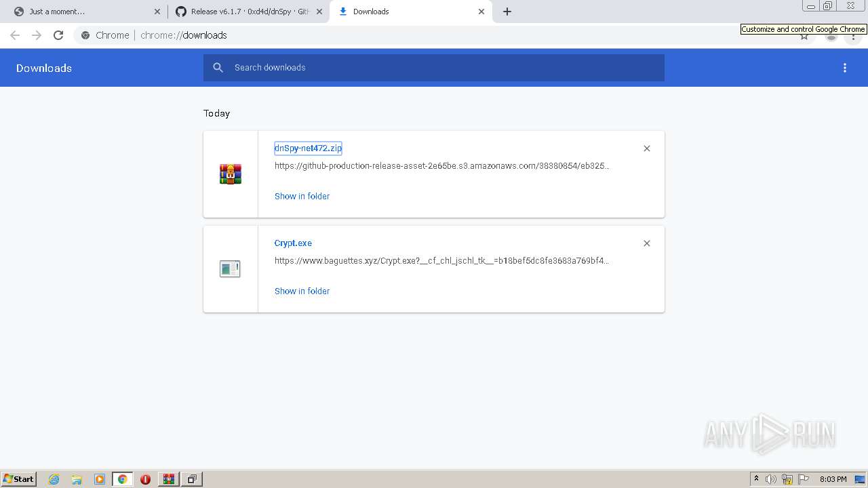Open the baguettes.xyz Crypt.exe source URL

(441, 261)
